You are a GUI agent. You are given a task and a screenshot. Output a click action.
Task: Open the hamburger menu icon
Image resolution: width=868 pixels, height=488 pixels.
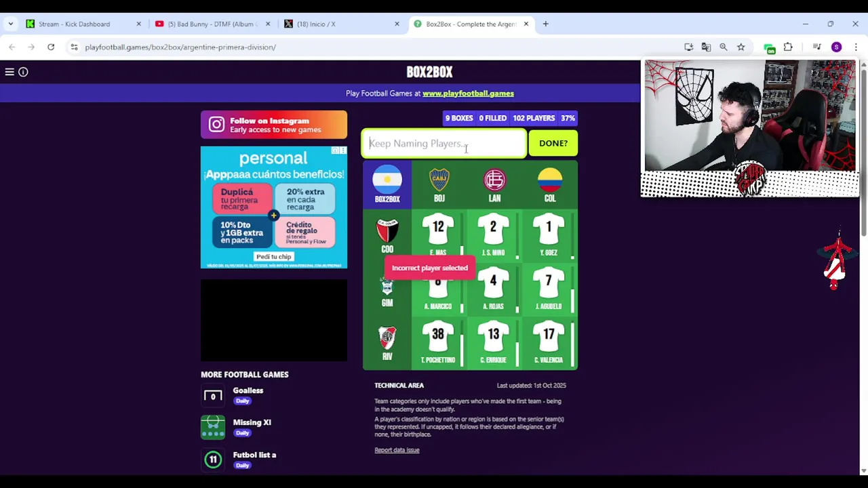9,72
